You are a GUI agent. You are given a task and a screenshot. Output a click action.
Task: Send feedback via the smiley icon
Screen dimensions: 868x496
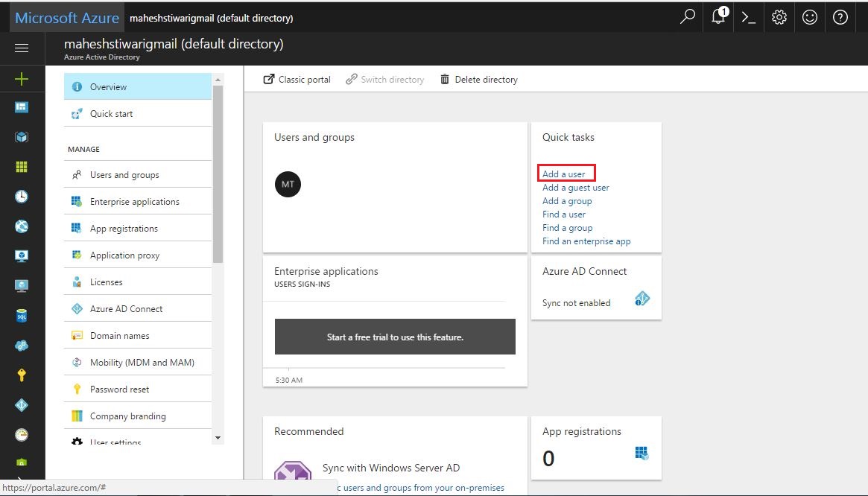coord(810,16)
